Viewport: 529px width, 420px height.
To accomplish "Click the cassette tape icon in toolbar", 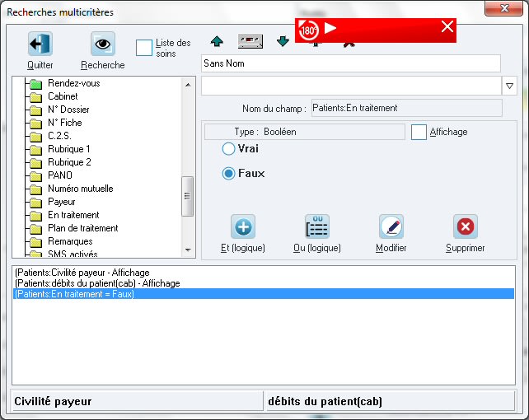I will [x=250, y=41].
